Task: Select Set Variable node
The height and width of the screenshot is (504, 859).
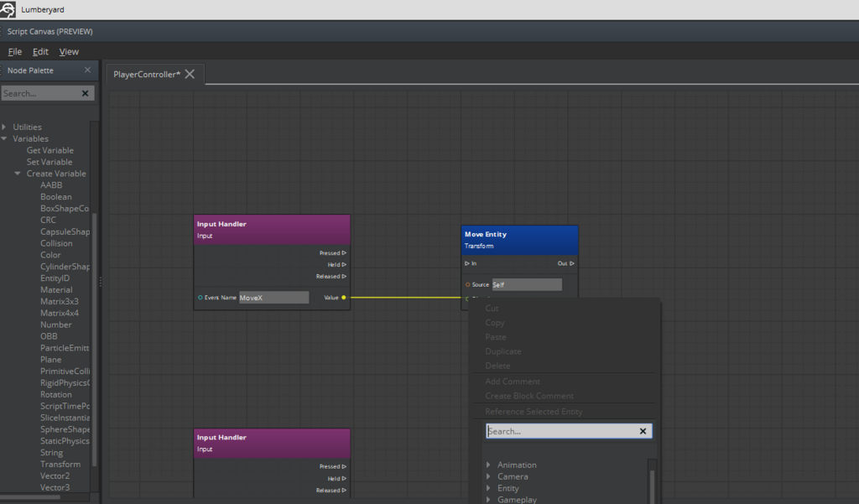Action: point(49,162)
